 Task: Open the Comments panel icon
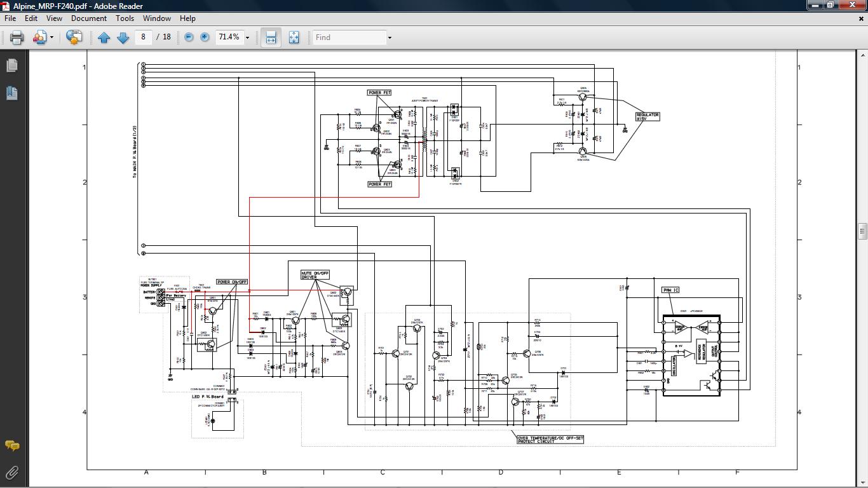coord(11,445)
